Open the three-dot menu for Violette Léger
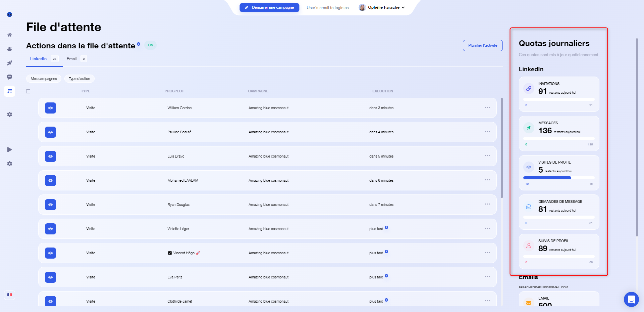This screenshot has height=312, width=644. point(487,228)
